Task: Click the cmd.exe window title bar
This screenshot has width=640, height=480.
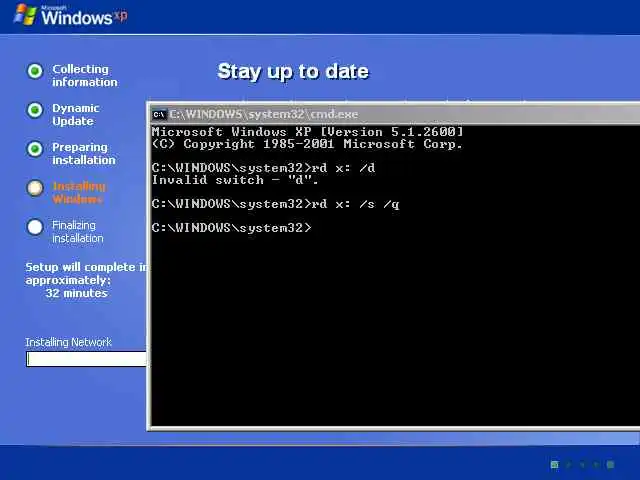Action: (x=395, y=114)
